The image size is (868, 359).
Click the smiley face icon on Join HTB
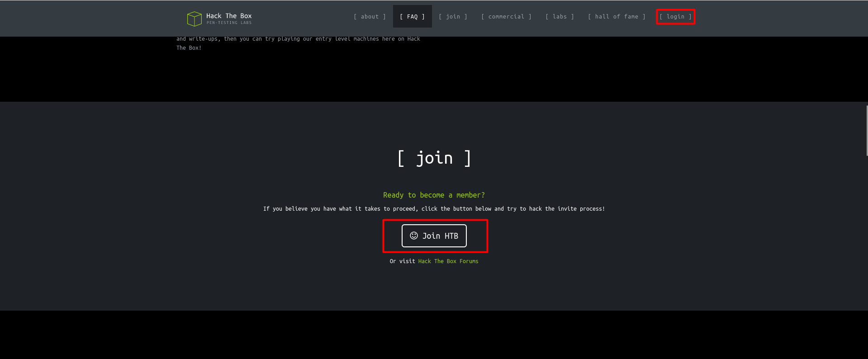tap(413, 236)
